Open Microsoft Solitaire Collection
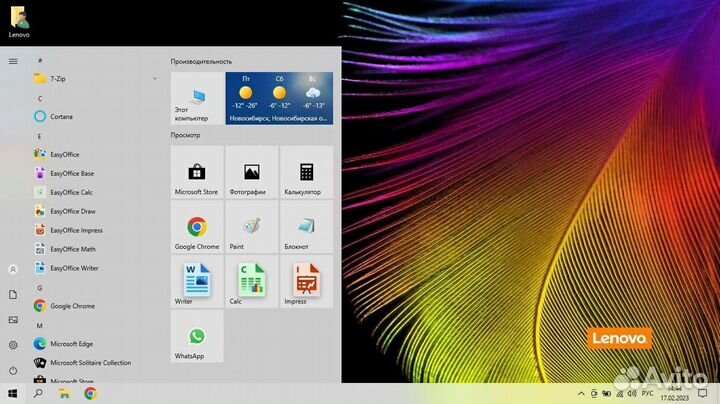720x404 pixels. 96,363
